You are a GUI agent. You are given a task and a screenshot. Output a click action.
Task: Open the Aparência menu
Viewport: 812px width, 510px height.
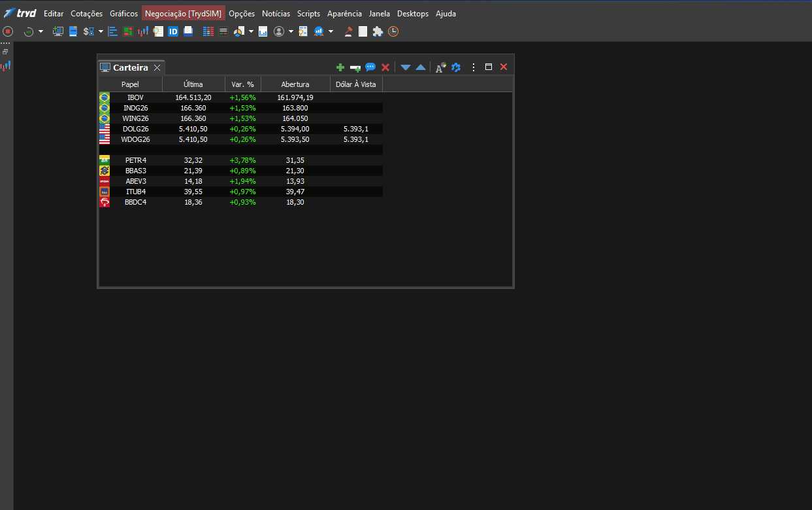[344, 13]
